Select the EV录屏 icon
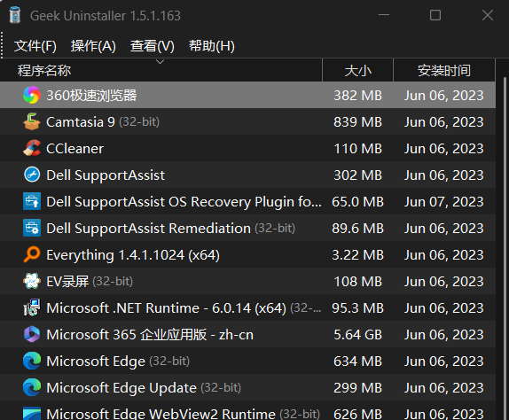Image resolution: width=509 pixels, height=420 pixels. [x=32, y=281]
